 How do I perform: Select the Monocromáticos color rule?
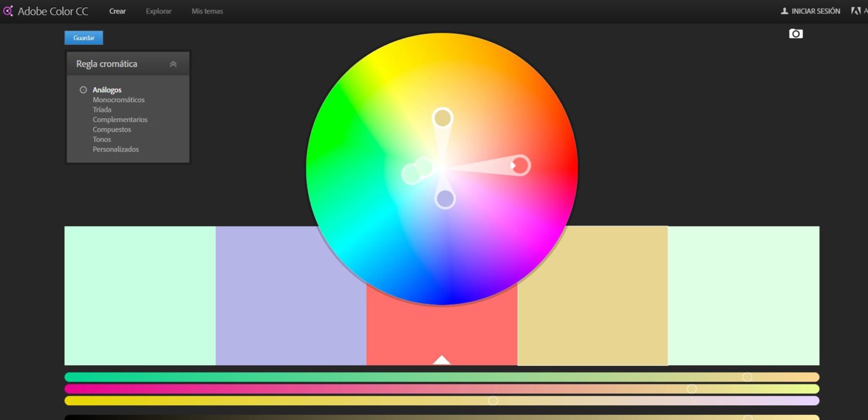point(119,99)
